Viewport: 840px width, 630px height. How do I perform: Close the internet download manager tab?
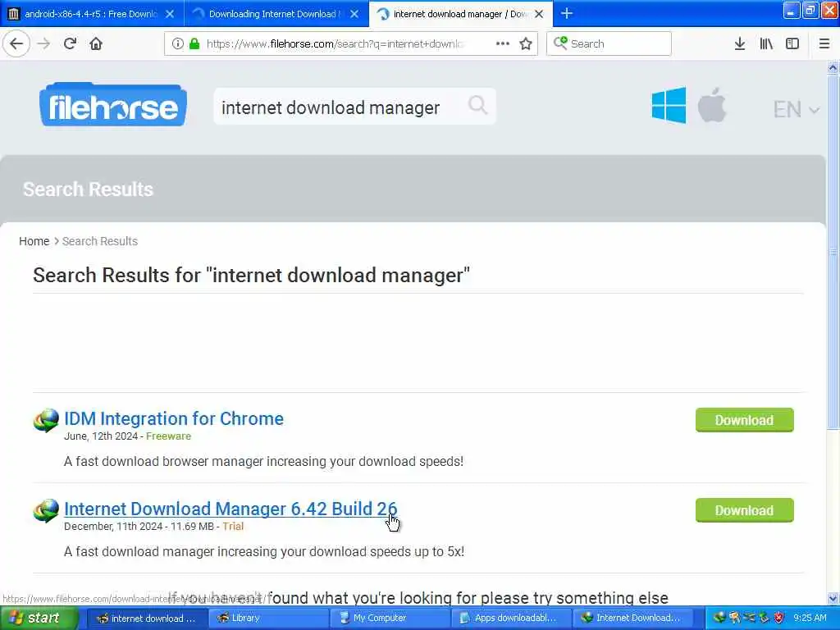pos(539,14)
